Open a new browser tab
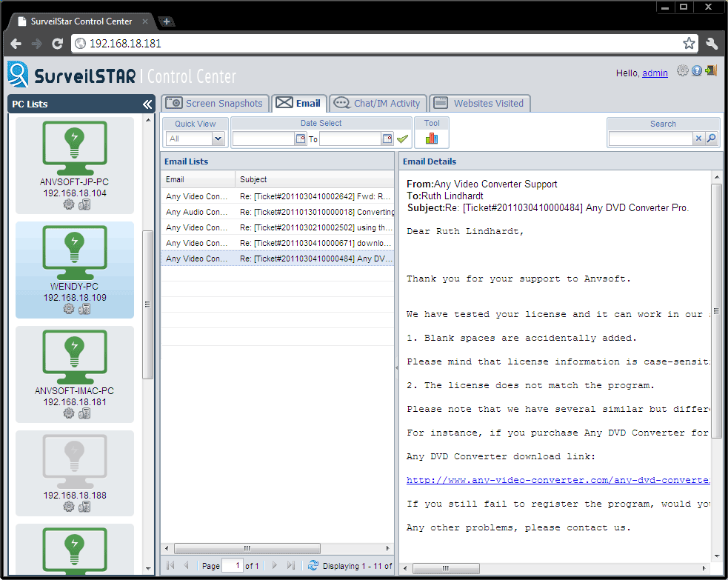 166,21
